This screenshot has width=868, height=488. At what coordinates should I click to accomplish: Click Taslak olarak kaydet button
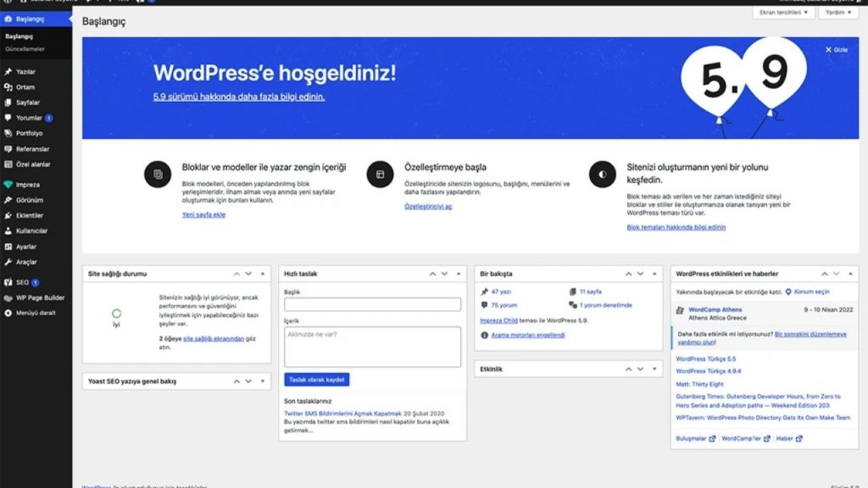tap(317, 380)
